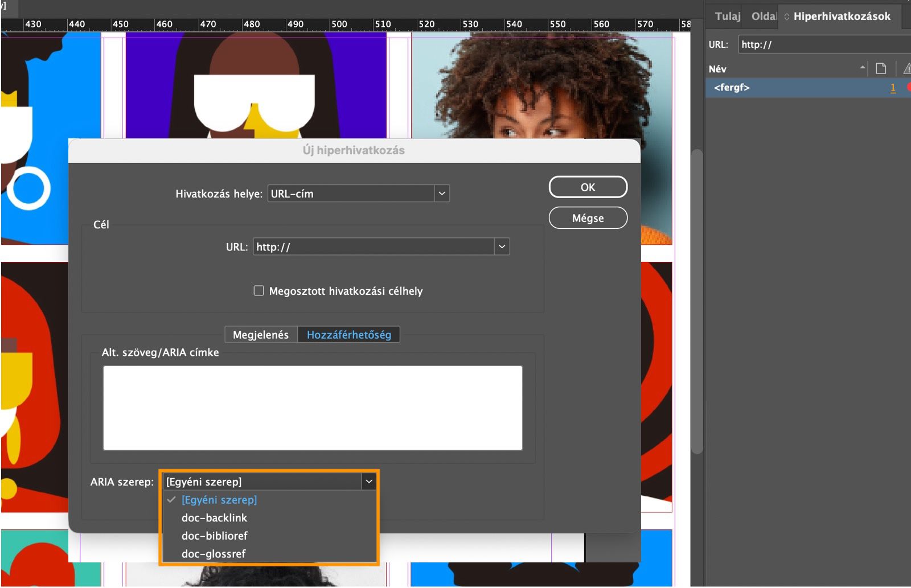911x588 pixels.
Task: Open the Hivatkozás helye dropdown
Action: click(x=359, y=194)
